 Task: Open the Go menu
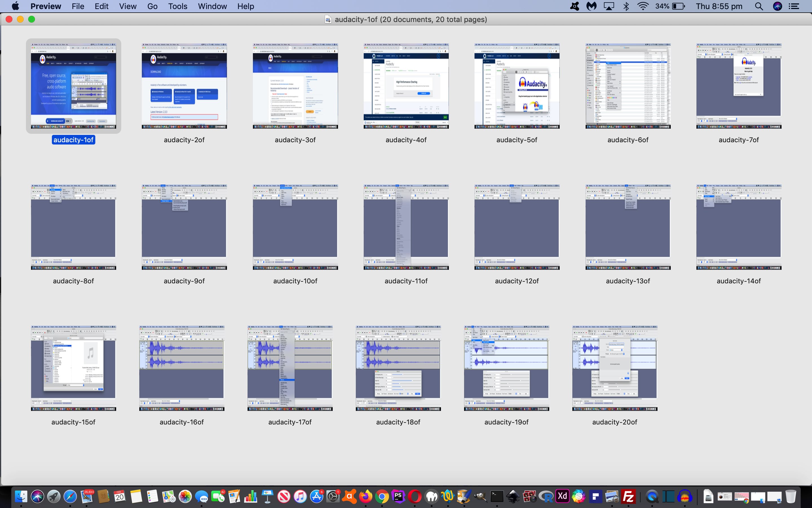coord(152,6)
